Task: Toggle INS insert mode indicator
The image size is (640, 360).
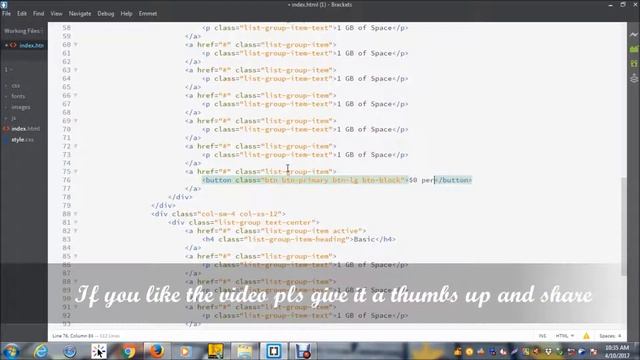Action: [x=542, y=336]
